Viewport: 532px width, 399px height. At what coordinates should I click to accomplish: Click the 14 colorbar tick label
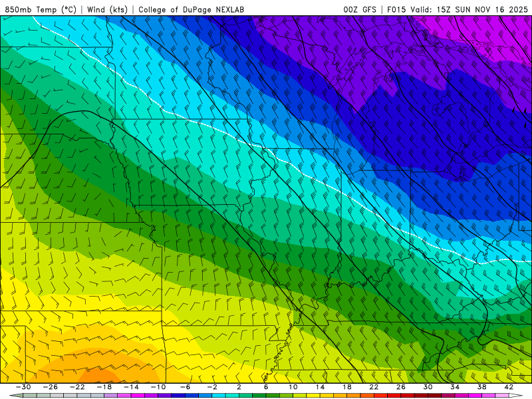coord(320,387)
